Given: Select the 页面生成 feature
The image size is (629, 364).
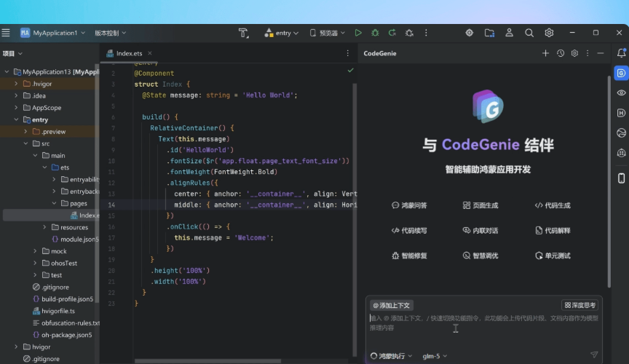Looking at the screenshot, I should pos(480,205).
